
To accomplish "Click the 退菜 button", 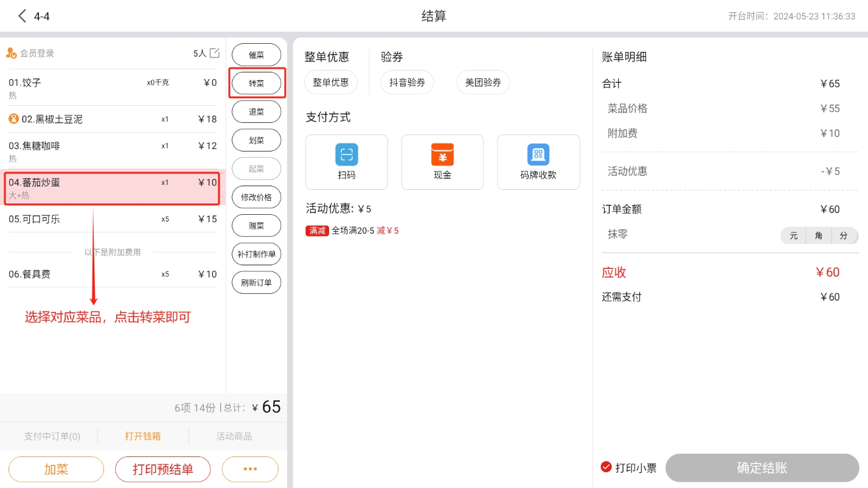I will (257, 112).
